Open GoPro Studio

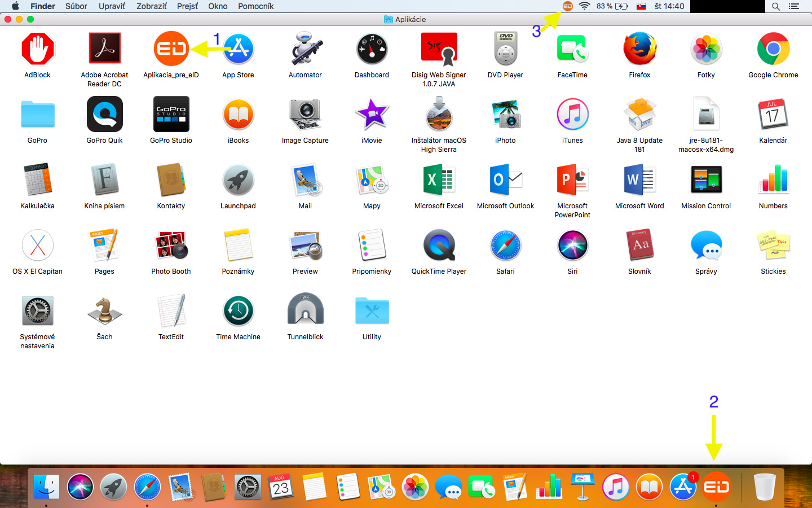click(171, 115)
